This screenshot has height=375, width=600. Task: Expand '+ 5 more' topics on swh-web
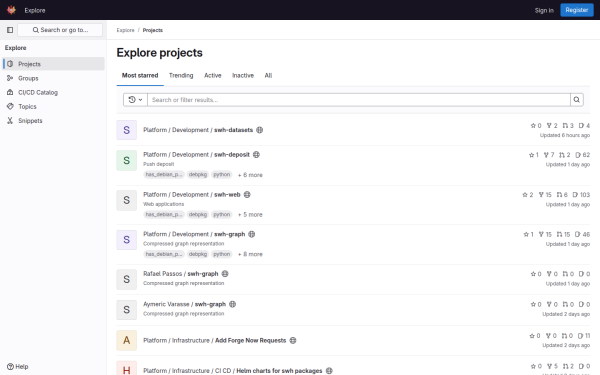pos(250,215)
